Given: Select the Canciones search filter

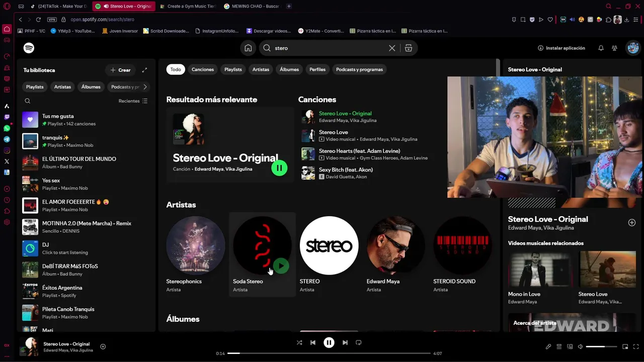Looking at the screenshot, I should click(203, 69).
